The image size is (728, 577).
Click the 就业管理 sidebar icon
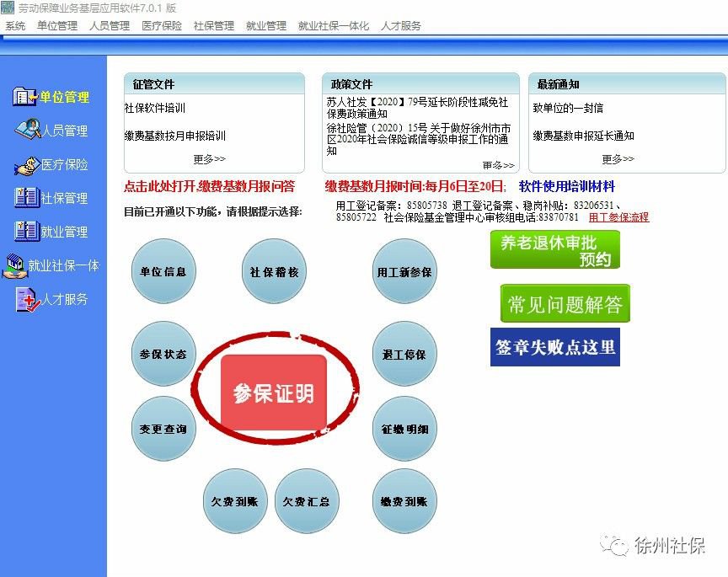coord(26,231)
